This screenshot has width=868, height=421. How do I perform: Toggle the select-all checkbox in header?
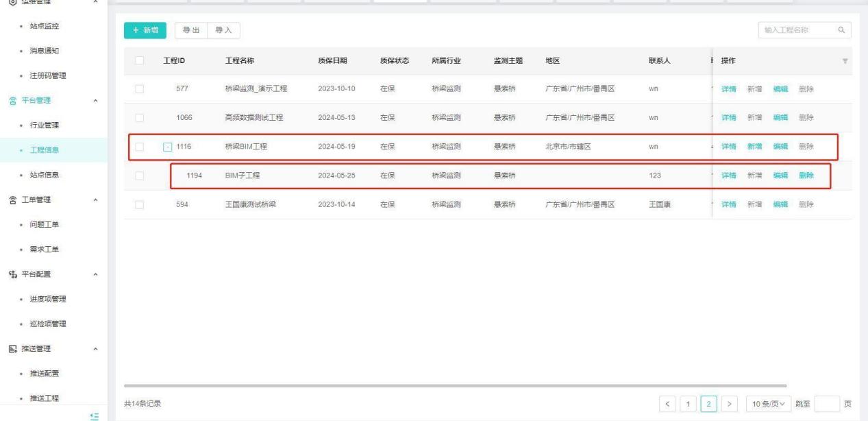(140, 61)
